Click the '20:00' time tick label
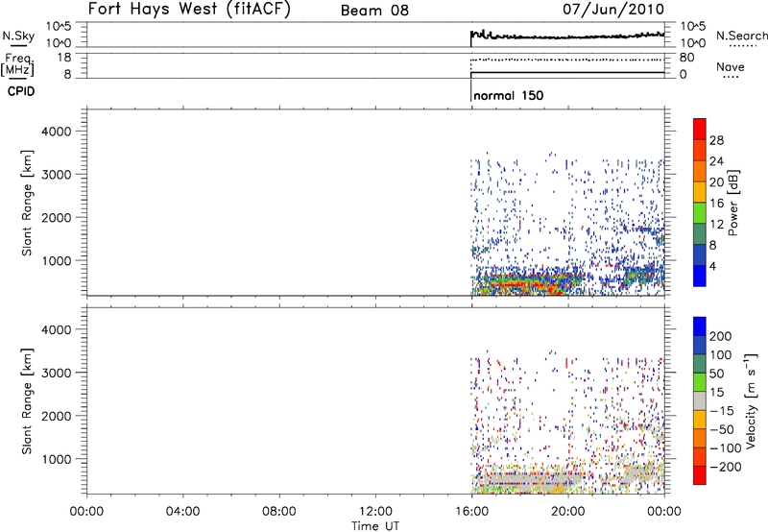Viewport: 768px width, 532px height. tap(568, 512)
